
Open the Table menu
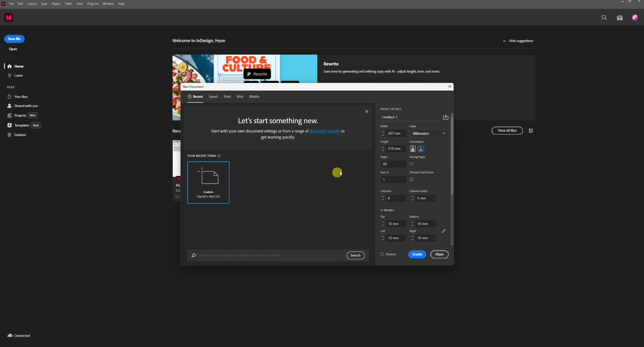pos(68,4)
